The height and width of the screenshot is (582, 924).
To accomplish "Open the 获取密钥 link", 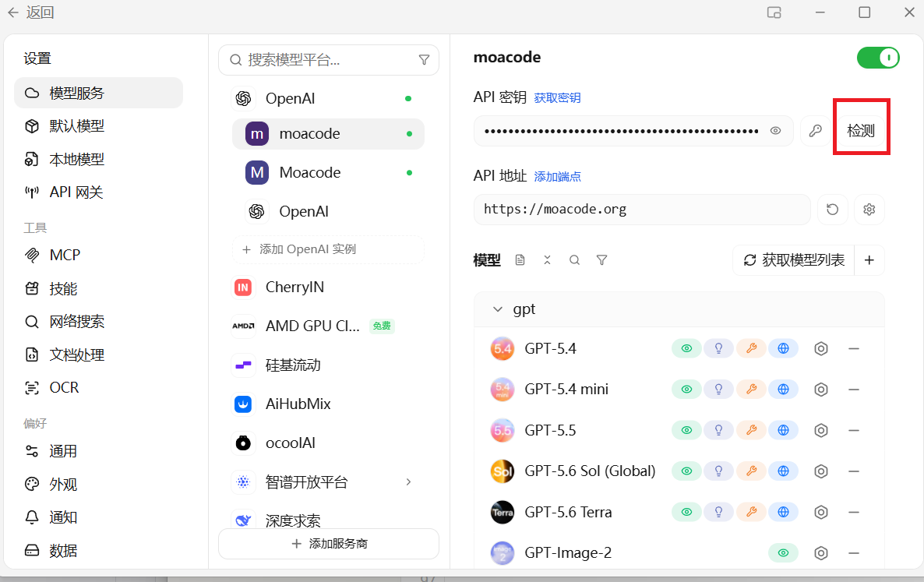I will (x=557, y=98).
